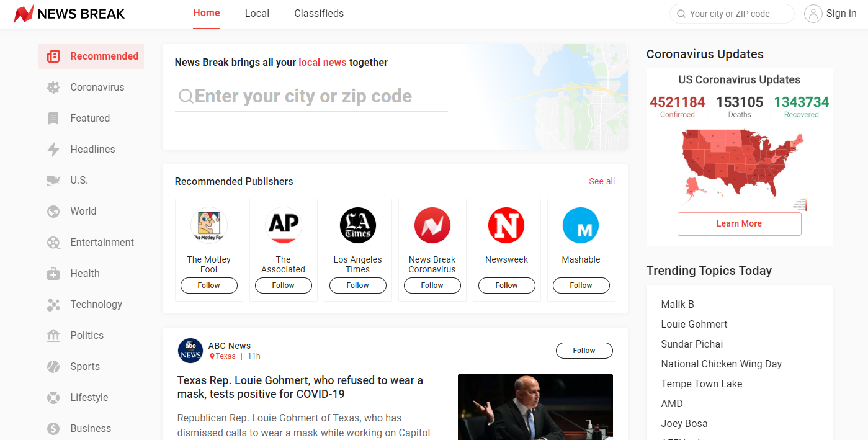Click the Featured bookmark icon in sidebar
Image resolution: width=868 pixels, height=440 pixels.
click(x=53, y=119)
